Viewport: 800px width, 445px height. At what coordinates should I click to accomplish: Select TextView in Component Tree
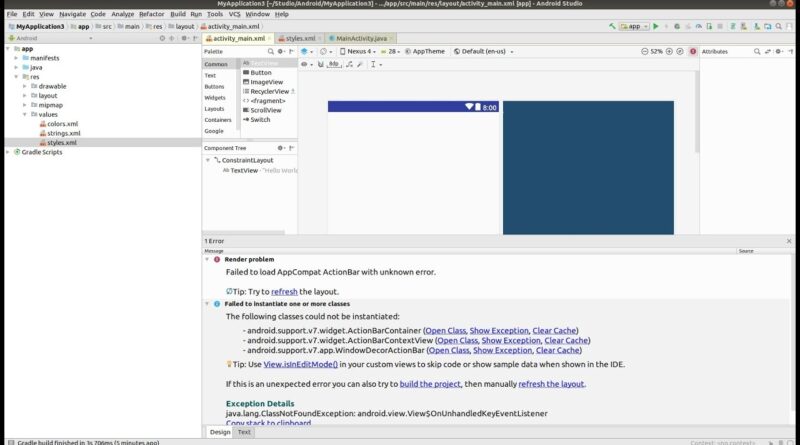click(244, 170)
